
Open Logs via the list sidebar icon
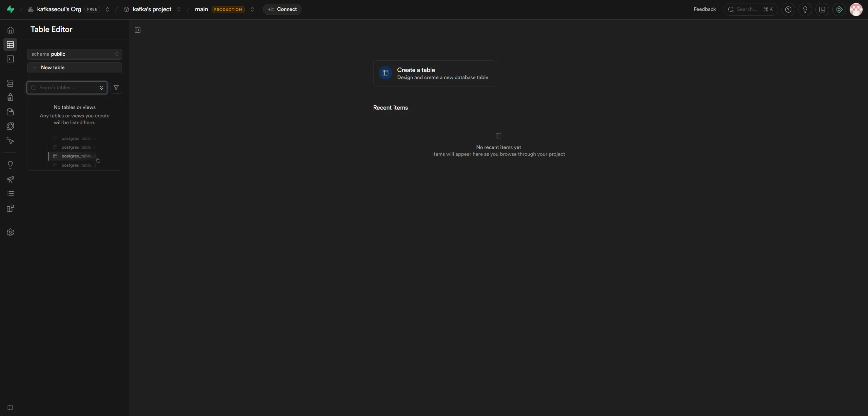coord(10,193)
